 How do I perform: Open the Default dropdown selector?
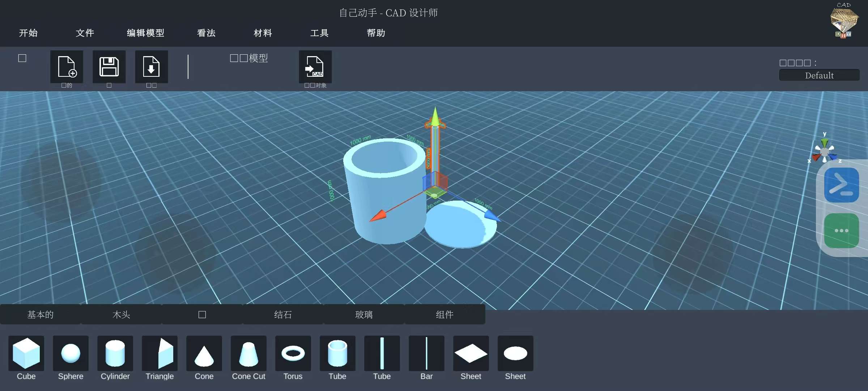point(819,75)
